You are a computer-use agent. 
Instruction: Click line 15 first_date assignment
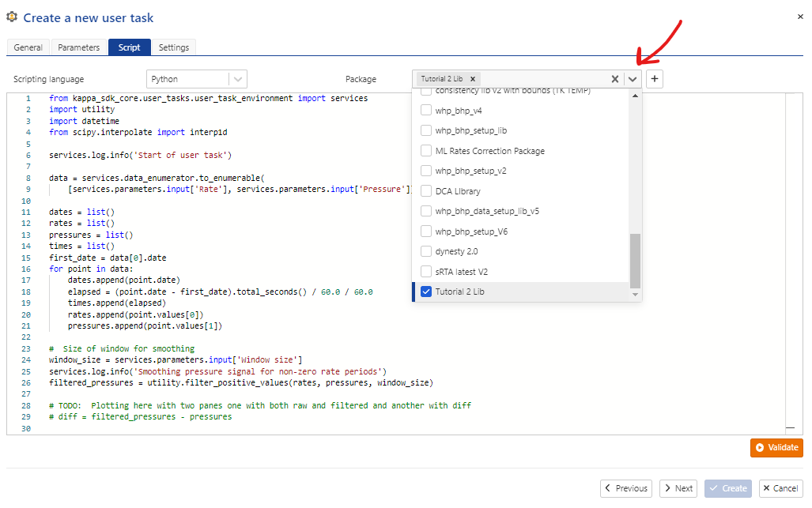pos(108,258)
